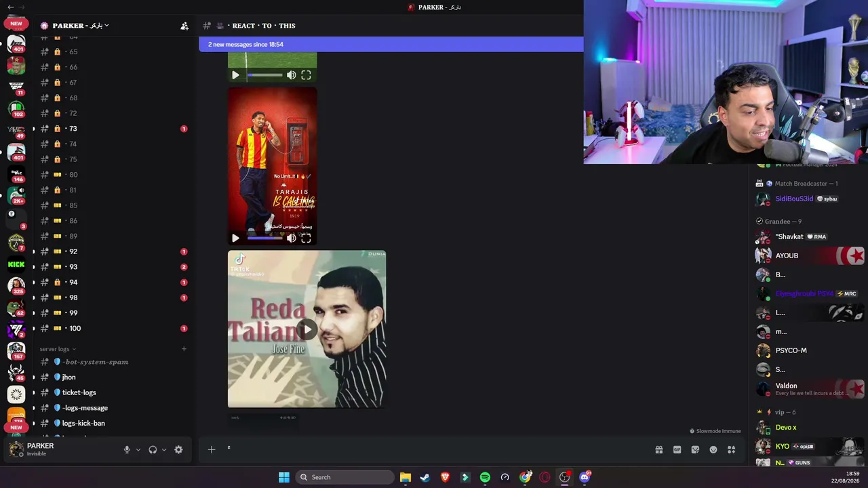Mute the microphone
The width and height of the screenshot is (868, 488).
point(127,449)
